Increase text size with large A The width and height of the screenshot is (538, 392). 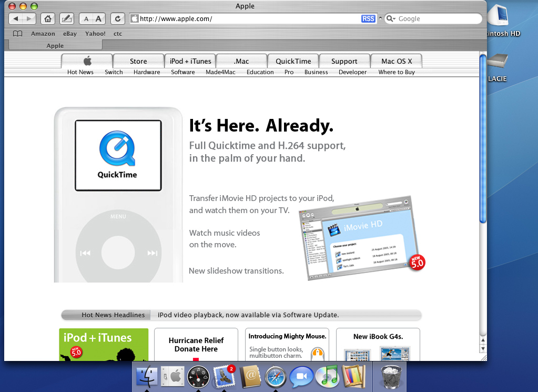coord(98,19)
